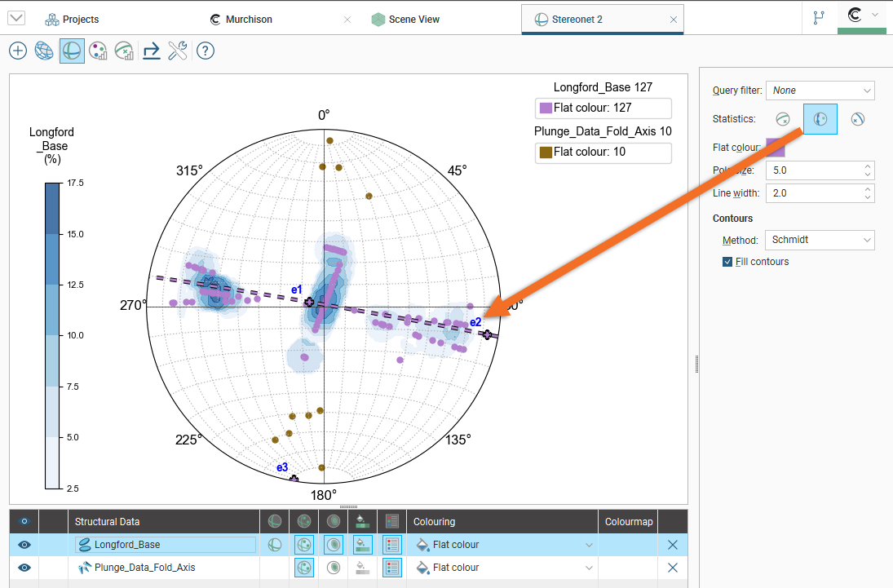Select the third statistics option icon
Screen dimensions: 893x588
pyautogui.click(x=858, y=119)
